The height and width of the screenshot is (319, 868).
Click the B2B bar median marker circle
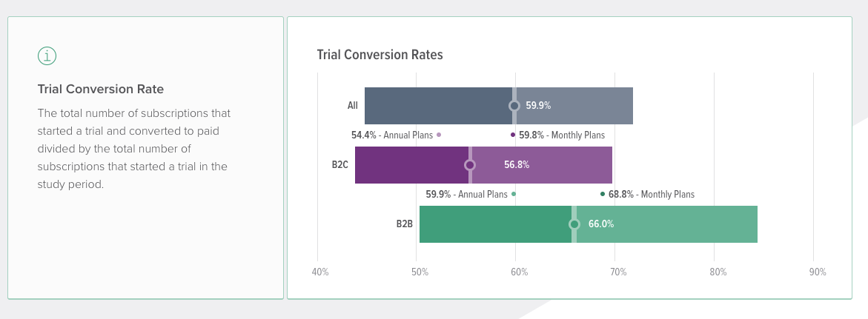point(574,224)
